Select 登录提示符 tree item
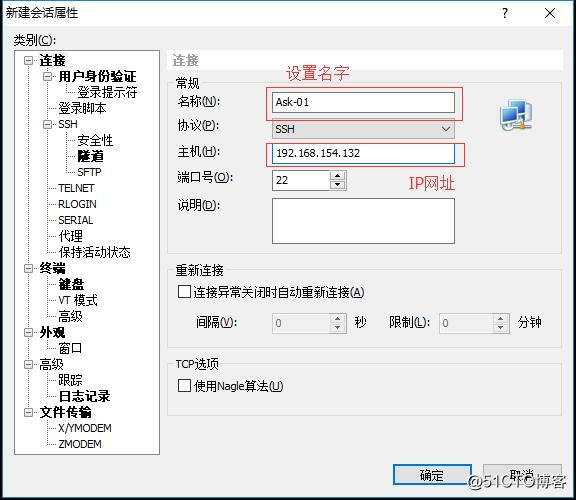The height and width of the screenshot is (500, 576). coord(107,92)
